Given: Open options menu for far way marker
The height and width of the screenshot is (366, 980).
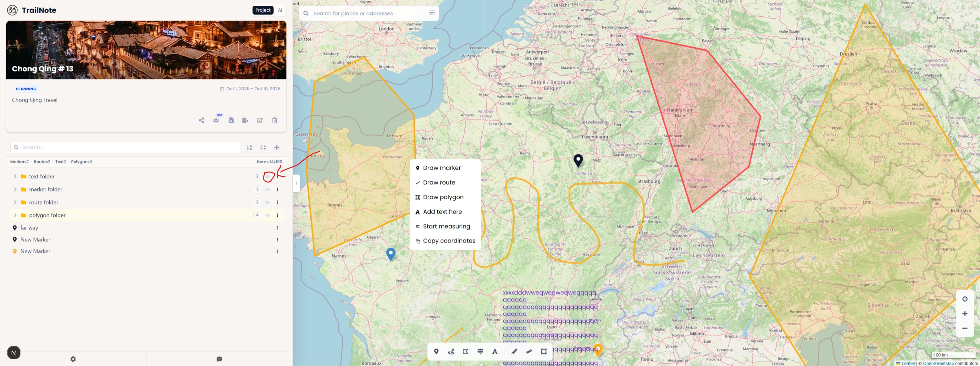Looking at the screenshot, I should (277, 228).
